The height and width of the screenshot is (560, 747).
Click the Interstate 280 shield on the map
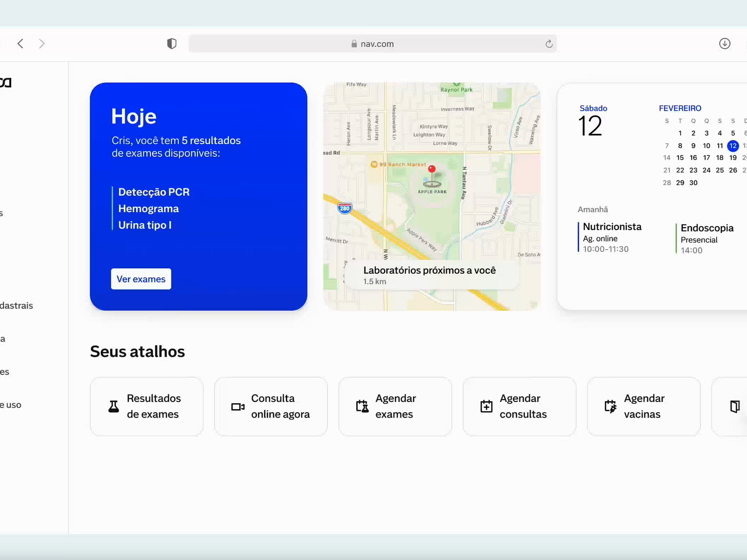pos(345,208)
